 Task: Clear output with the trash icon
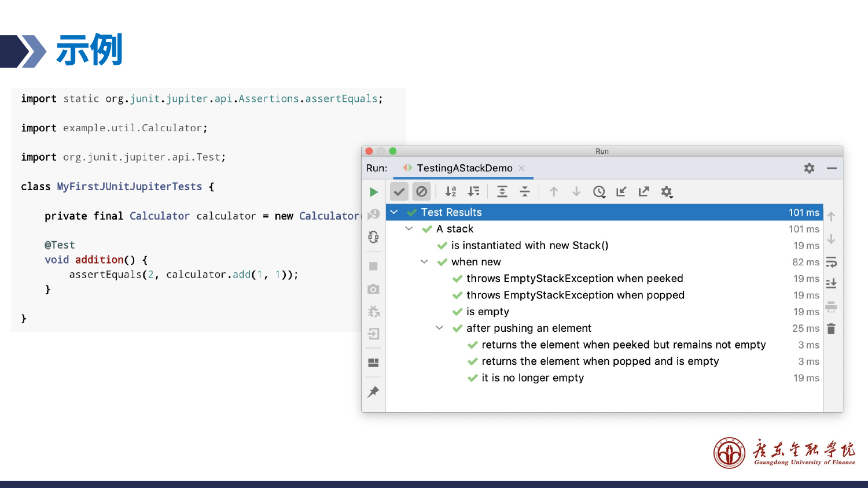click(832, 329)
